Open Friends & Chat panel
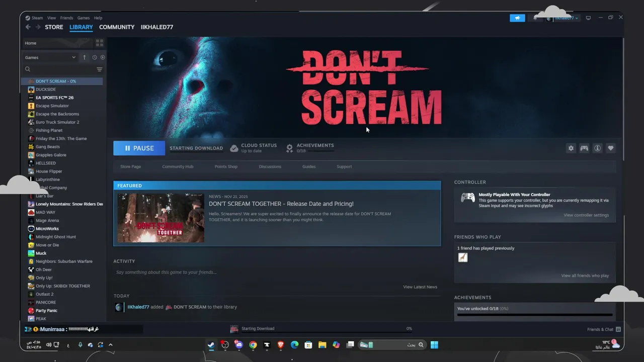Viewport: 644px width, 362px height. [604, 329]
